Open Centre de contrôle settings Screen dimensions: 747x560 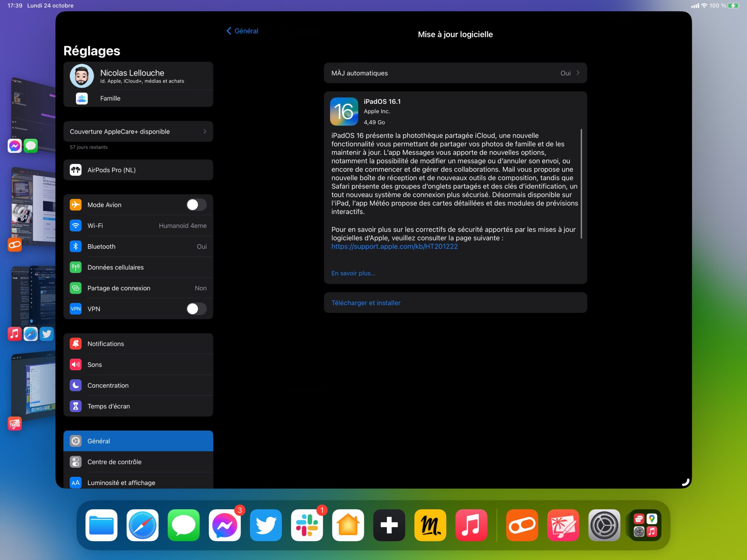138,462
